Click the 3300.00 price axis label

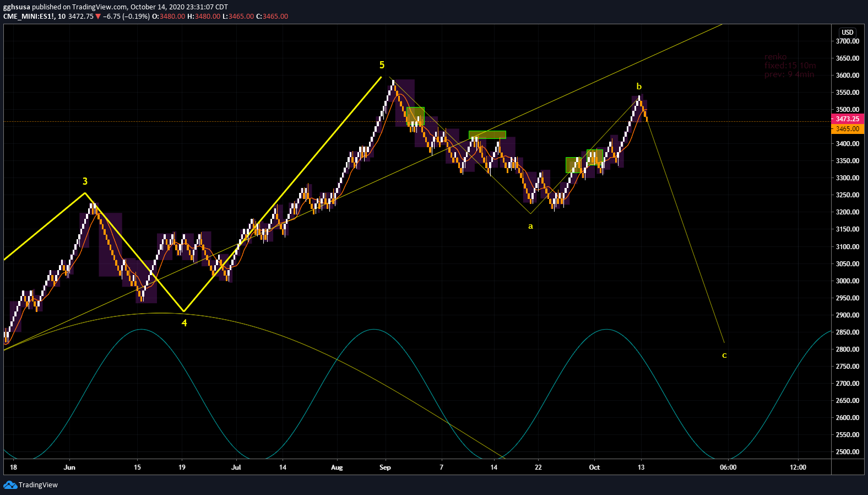pos(848,178)
